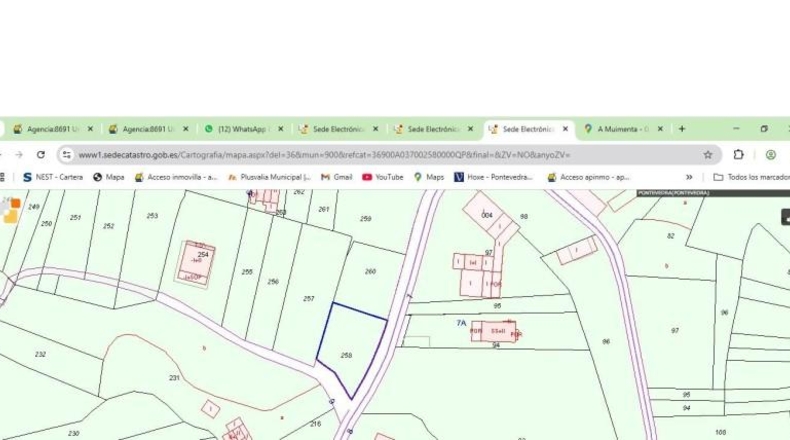Switch to the first Agencia:8691 tab
This screenshot has width=790, height=440.
52,129
